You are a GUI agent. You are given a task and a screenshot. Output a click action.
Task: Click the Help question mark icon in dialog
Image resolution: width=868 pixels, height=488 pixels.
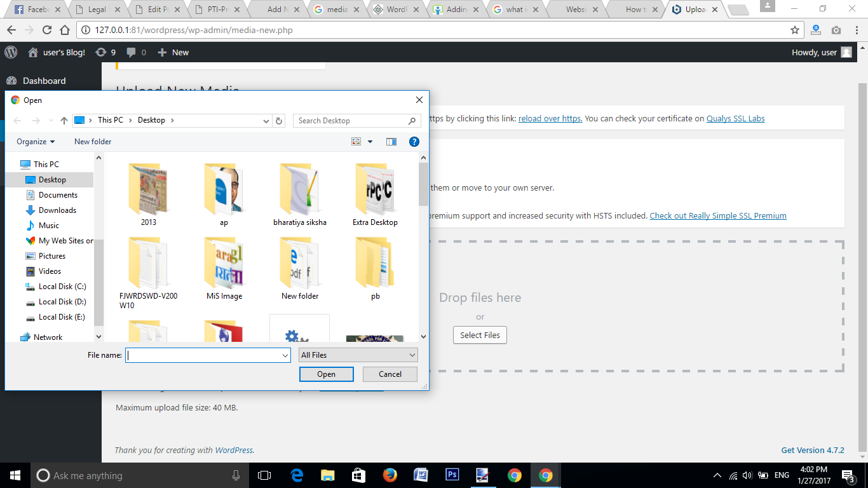414,142
